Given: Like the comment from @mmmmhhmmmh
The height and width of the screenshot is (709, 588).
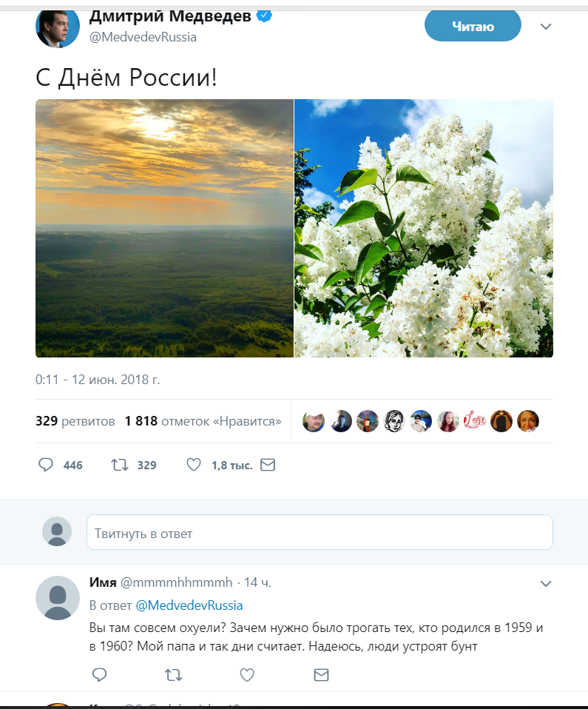Looking at the screenshot, I should pyautogui.click(x=247, y=675).
